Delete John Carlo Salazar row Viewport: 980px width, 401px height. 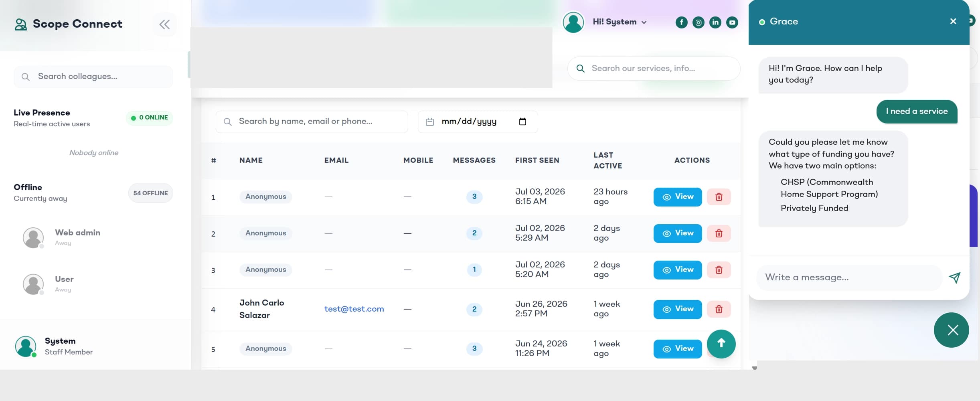click(719, 309)
